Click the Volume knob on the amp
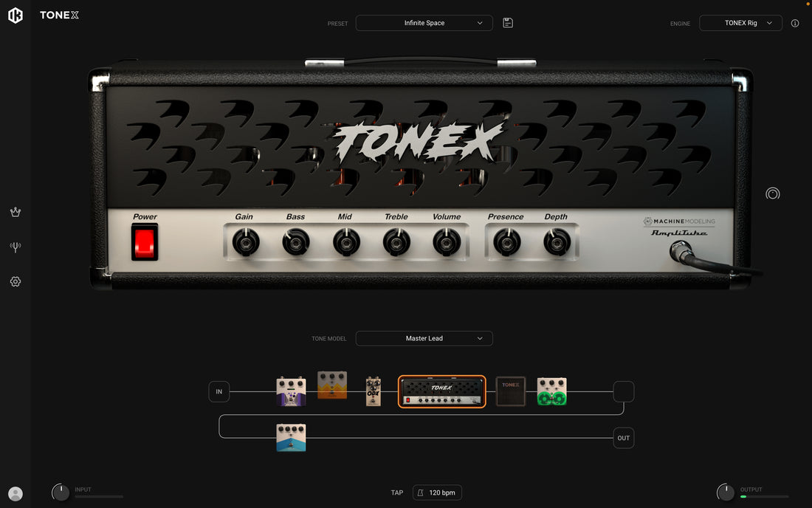The image size is (812, 508). 447,242
